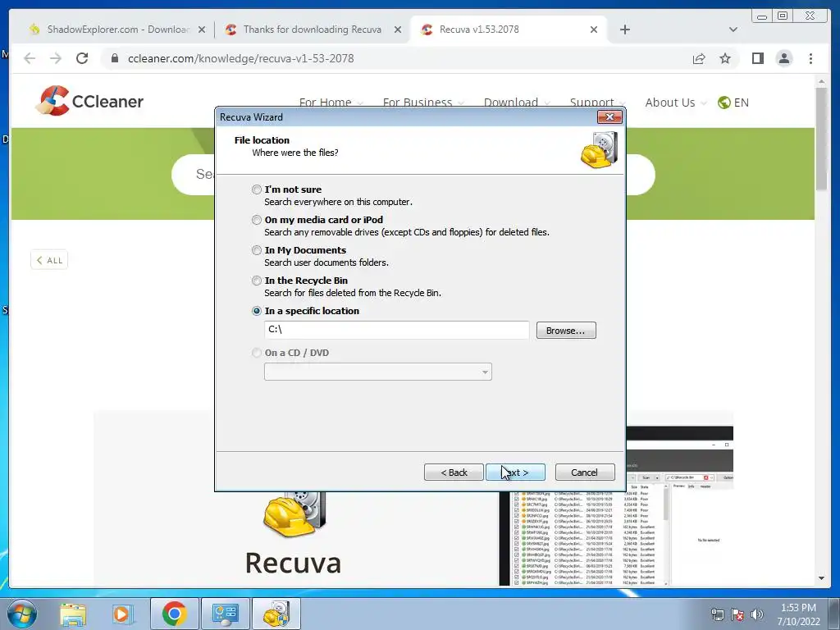Click the page's vertical scrollbar thumb
Viewport: 840px width, 630px height.
821,138
